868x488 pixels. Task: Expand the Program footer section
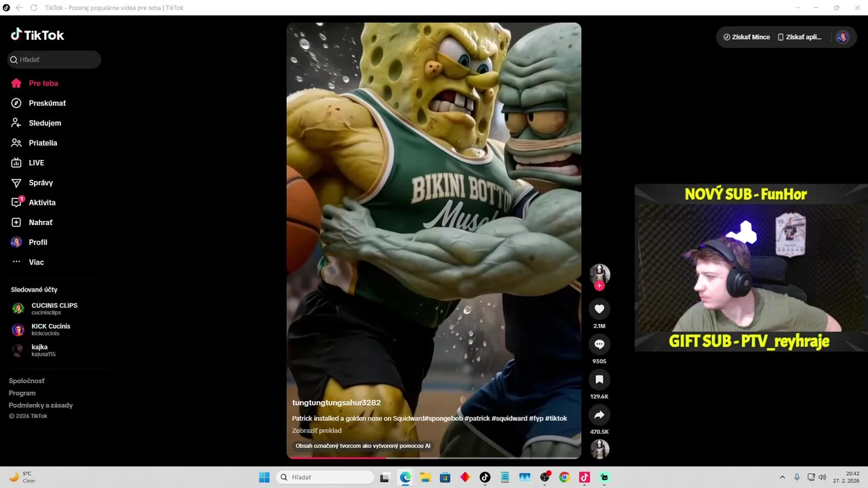coord(22,393)
